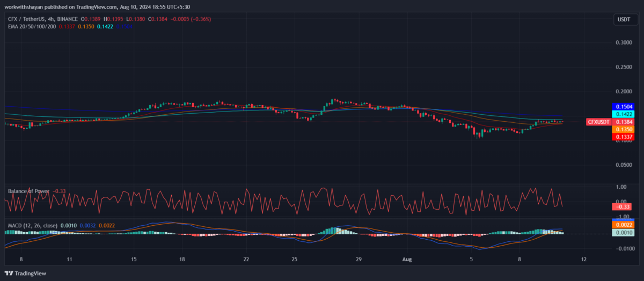Screen dimensions: 644x281
Task: Click the 0.3000 level on price scale
Action: 624,42
